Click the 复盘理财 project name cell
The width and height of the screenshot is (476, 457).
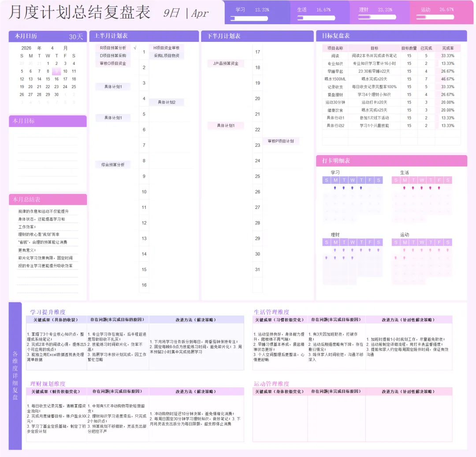[x=335, y=95]
